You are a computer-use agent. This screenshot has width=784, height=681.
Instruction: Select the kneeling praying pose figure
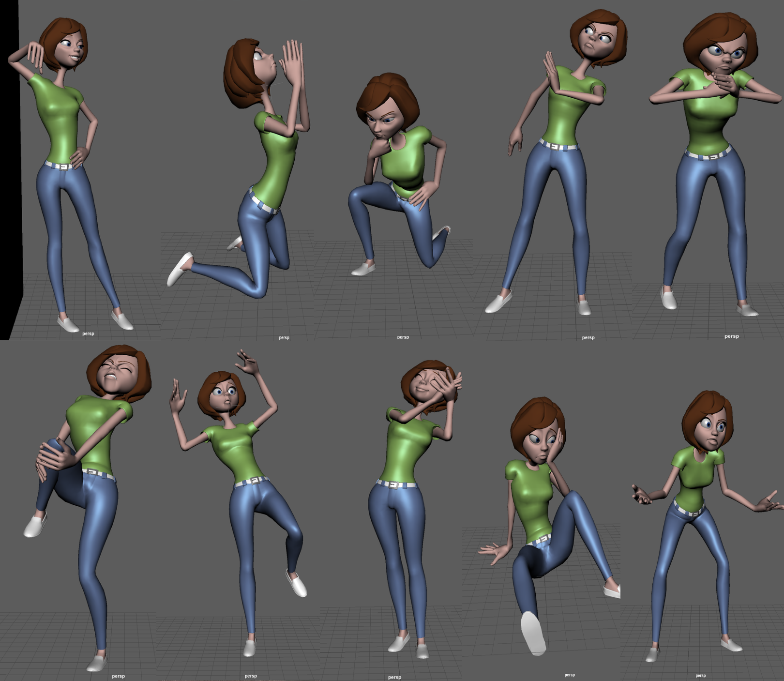pyautogui.click(x=240, y=169)
